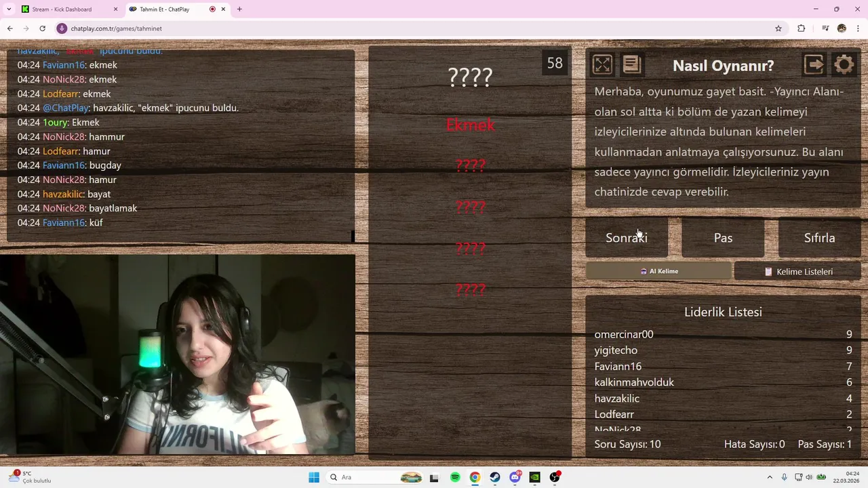The height and width of the screenshot is (488, 868).
Task: Click the Chrome icon in the taskbar
Action: (x=475, y=477)
